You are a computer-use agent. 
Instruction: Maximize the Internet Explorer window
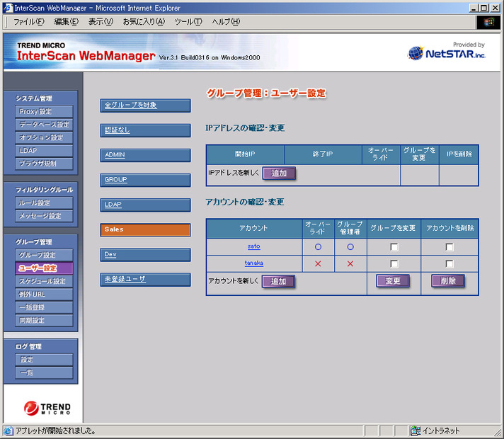tap(484, 8)
